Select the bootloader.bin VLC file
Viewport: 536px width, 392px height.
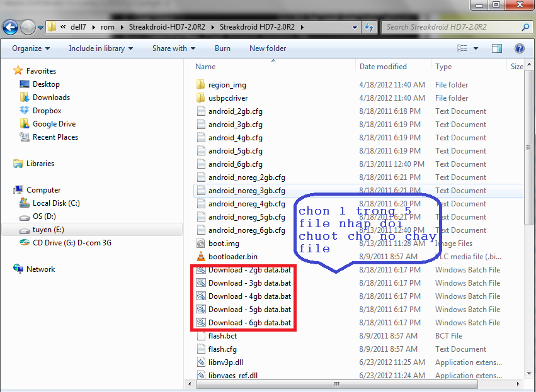(x=232, y=257)
